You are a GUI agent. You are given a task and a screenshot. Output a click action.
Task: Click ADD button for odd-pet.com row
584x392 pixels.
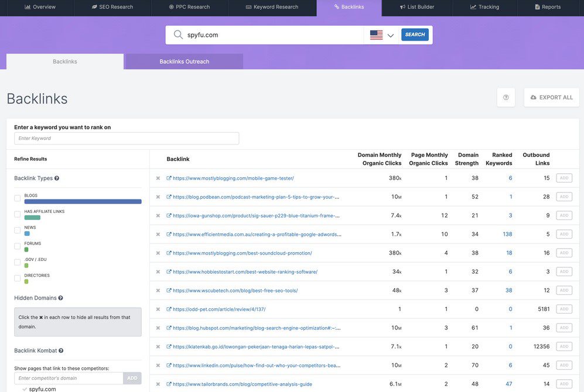click(x=564, y=309)
